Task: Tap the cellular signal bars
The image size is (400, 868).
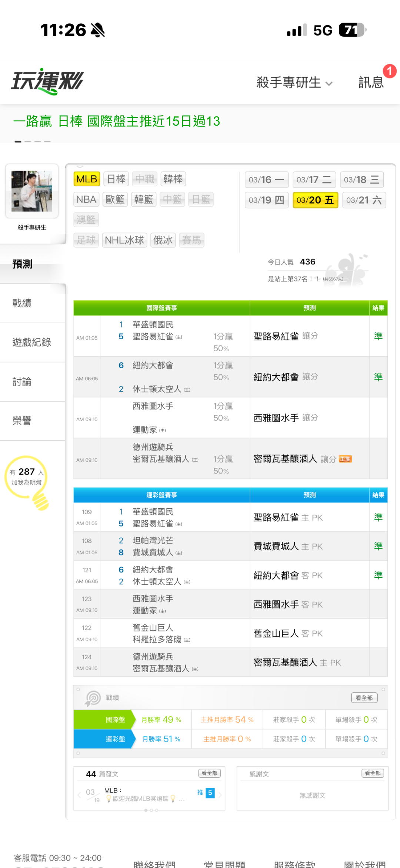Action: tap(297, 30)
